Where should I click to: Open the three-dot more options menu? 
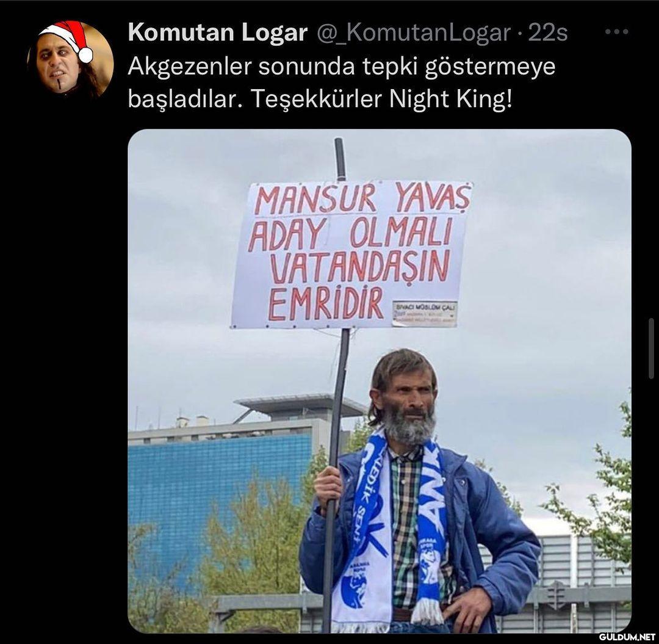click(616, 32)
